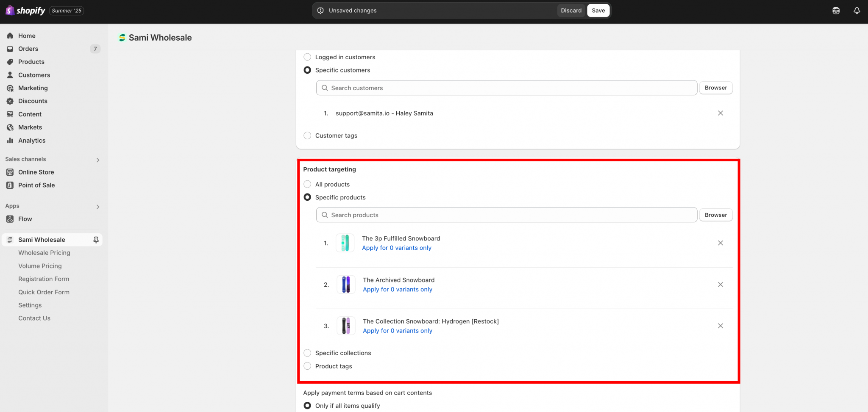868x412 pixels.
Task: Open Wholesale Pricing submenu item
Action: (x=44, y=253)
